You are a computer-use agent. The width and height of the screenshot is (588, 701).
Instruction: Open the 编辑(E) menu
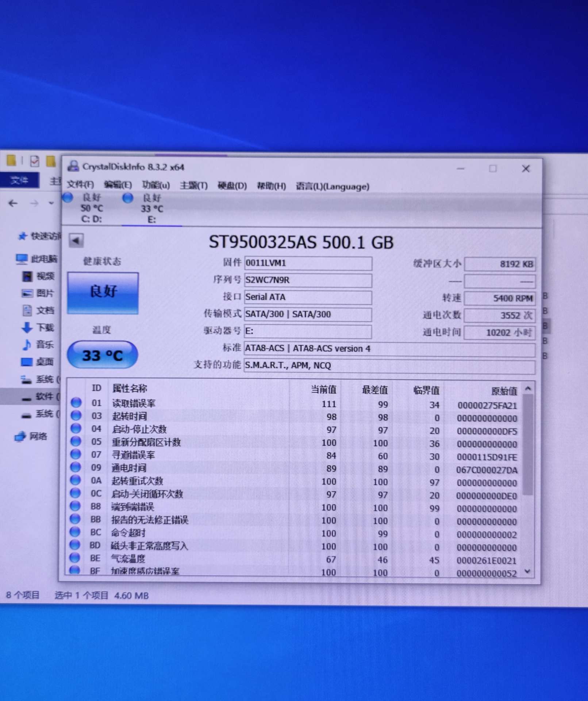(118, 185)
